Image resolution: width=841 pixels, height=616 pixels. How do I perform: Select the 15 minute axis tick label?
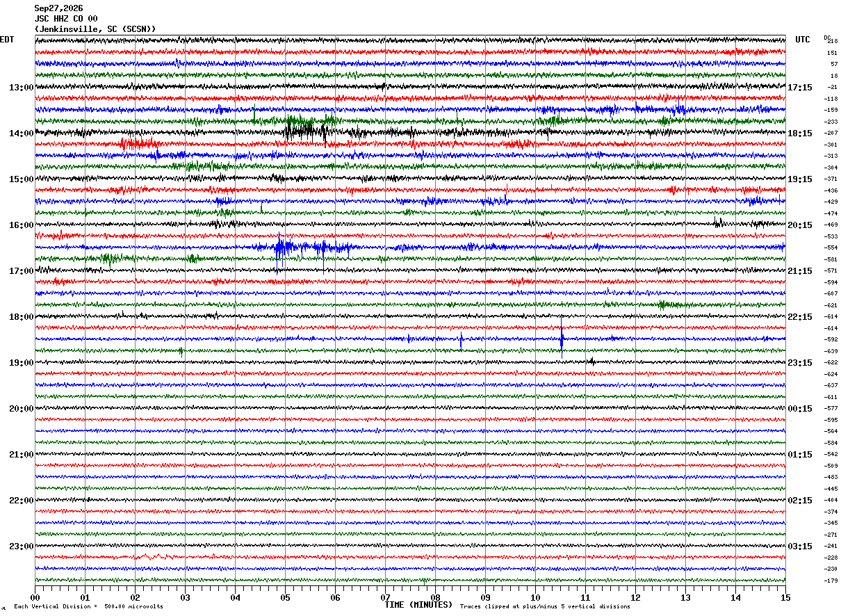(785, 597)
